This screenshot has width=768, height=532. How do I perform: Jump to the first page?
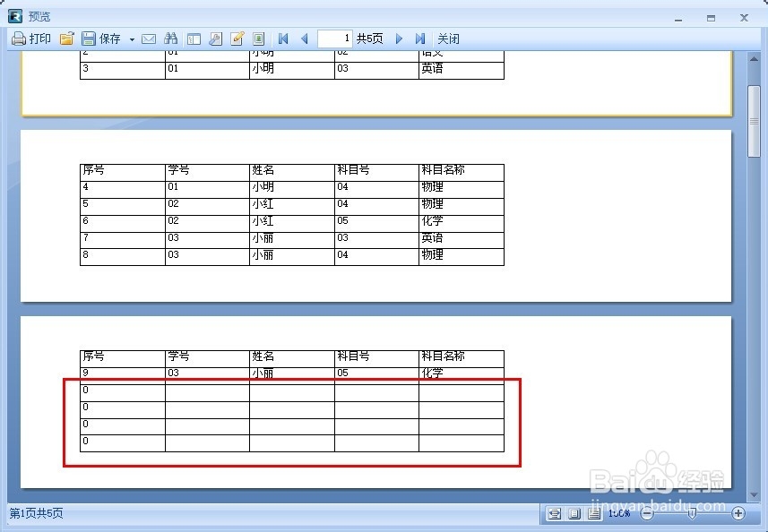click(x=282, y=39)
